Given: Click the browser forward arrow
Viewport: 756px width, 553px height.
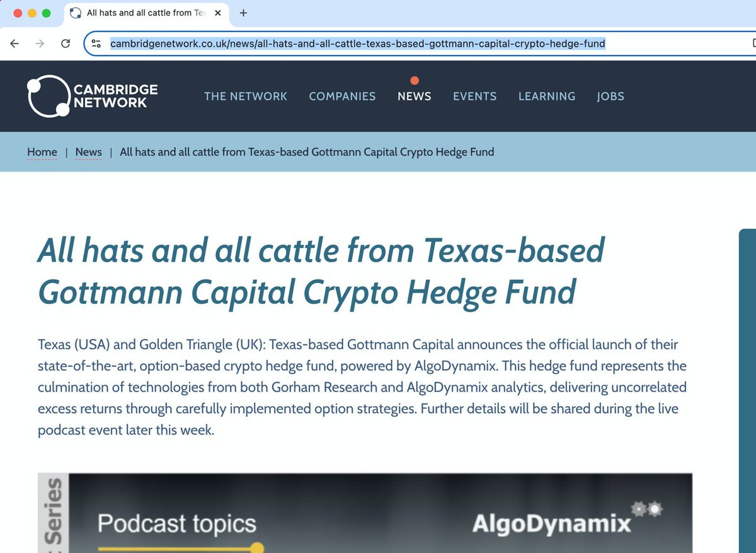Looking at the screenshot, I should pos(40,44).
